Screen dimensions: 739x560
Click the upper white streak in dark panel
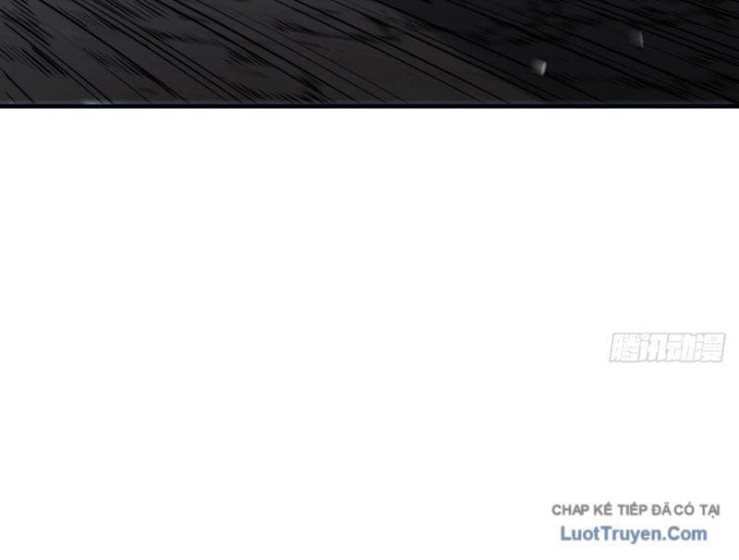tap(636, 39)
